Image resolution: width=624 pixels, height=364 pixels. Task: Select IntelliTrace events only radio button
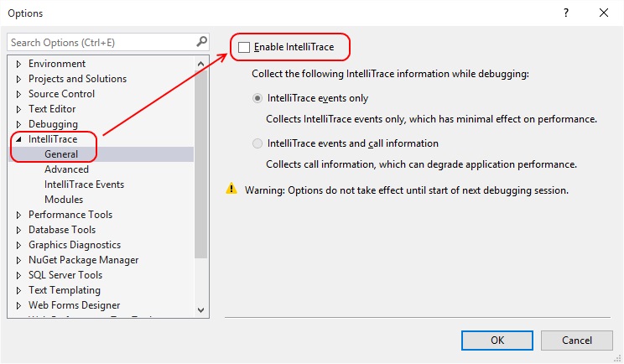257,99
